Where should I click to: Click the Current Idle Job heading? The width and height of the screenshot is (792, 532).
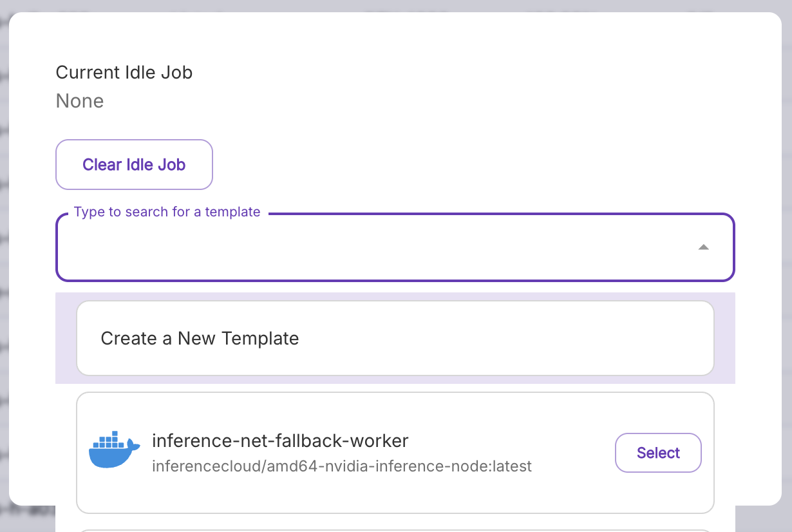point(124,72)
